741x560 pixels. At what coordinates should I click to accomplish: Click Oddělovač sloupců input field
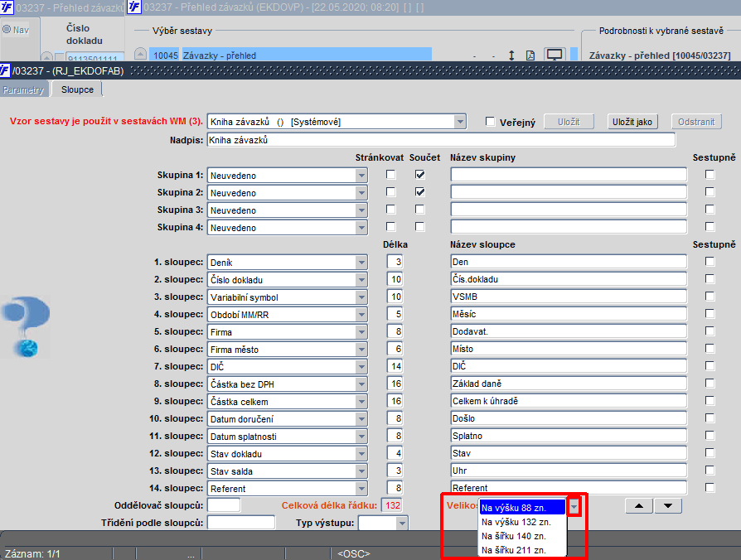point(224,505)
